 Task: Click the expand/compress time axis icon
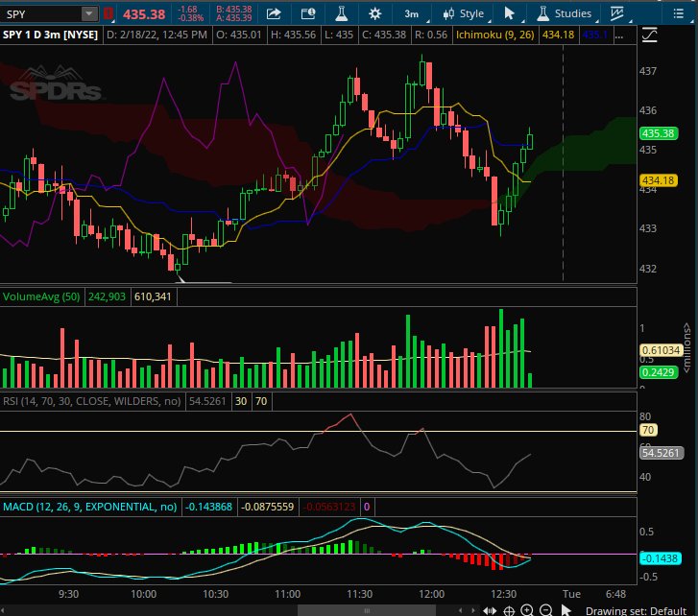tap(490, 610)
